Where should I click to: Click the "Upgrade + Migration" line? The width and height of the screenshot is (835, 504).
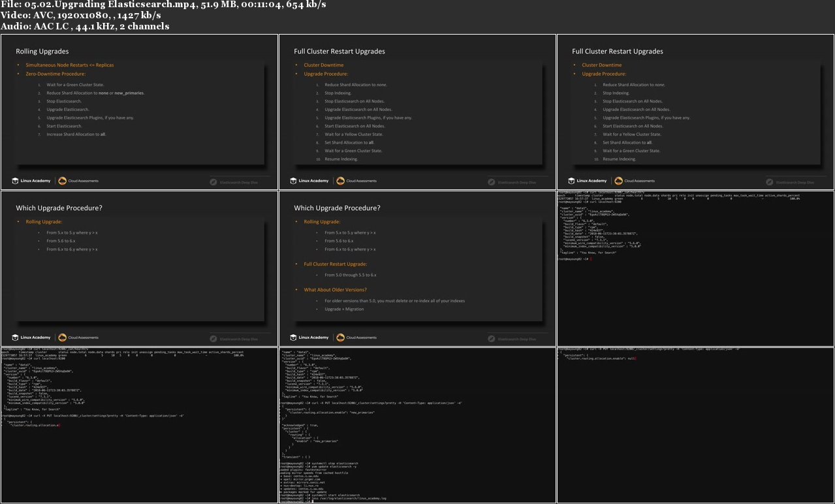(x=344, y=309)
